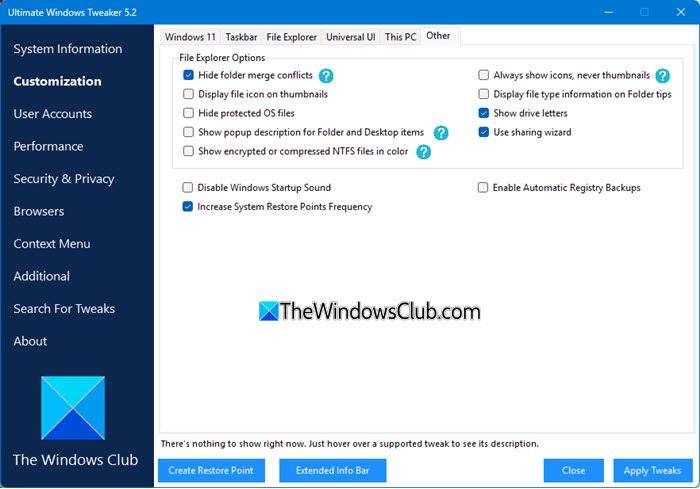Select Customization in the sidebar

point(58,81)
